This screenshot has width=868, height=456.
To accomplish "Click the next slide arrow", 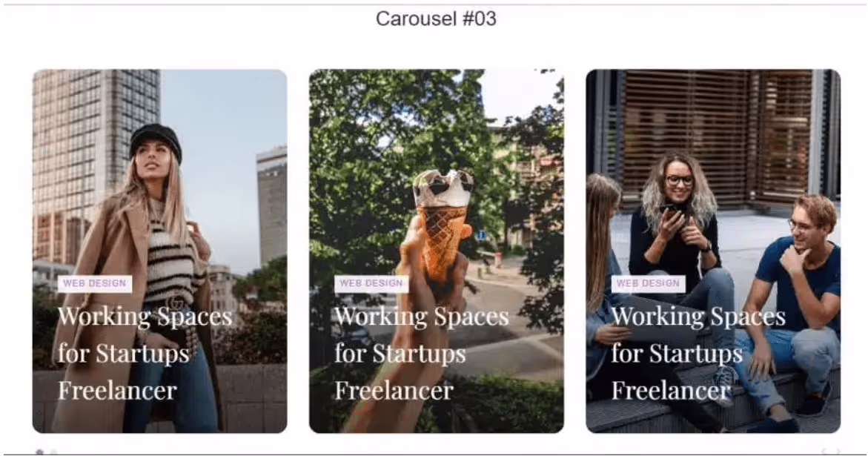I will tap(838, 452).
